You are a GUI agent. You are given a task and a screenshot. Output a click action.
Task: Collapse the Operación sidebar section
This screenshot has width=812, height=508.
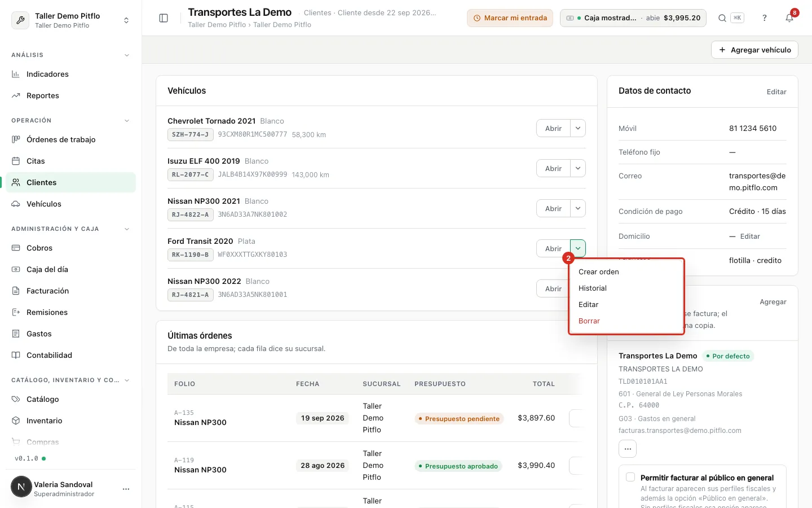(127, 121)
